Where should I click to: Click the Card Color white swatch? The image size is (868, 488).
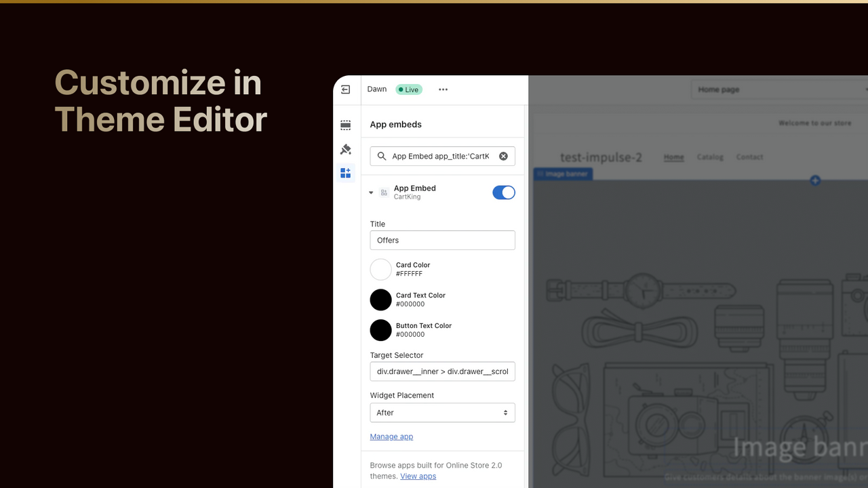(x=380, y=269)
